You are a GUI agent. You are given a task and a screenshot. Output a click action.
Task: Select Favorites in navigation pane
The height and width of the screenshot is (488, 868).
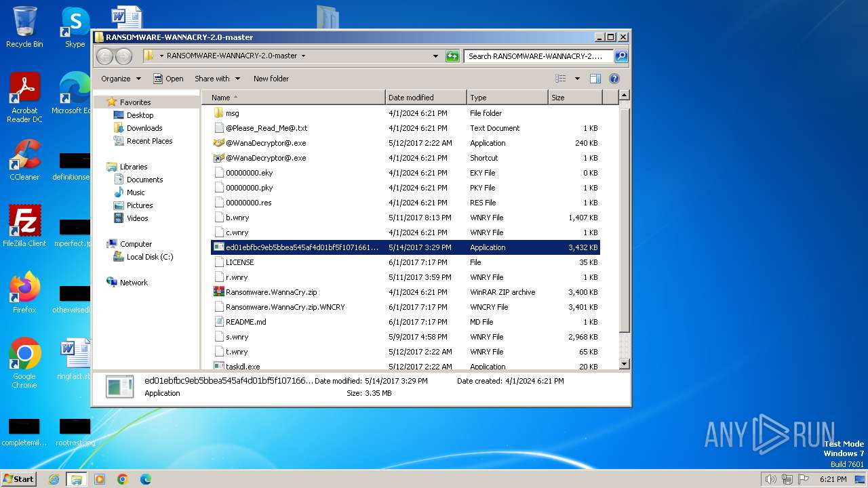click(x=135, y=102)
